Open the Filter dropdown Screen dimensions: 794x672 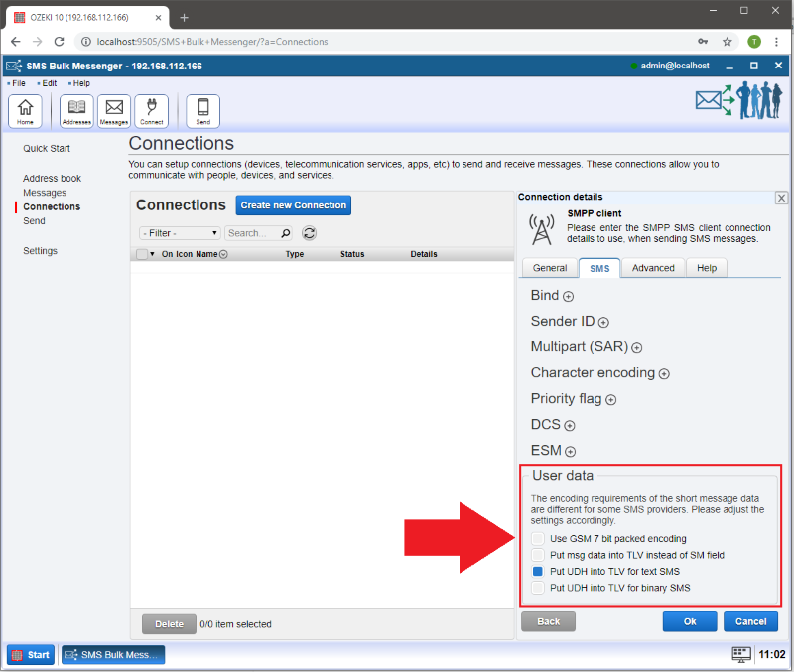(181, 233)
